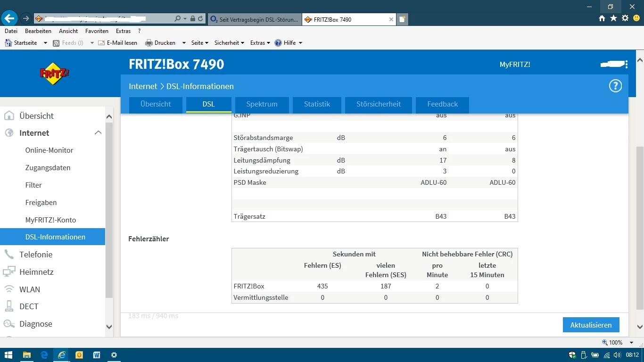The height and width of the screenshot is (362, 644).
Task: Open the Bearbeiten menu
Action: [x=38, y=31]
